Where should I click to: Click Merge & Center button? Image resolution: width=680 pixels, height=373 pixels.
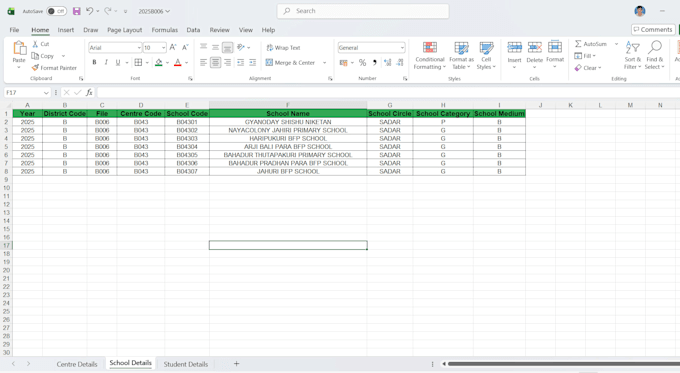(290, 63)
